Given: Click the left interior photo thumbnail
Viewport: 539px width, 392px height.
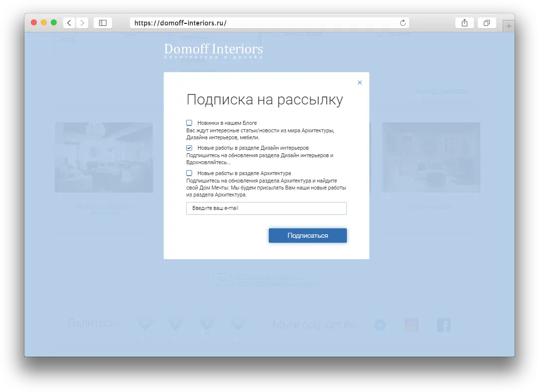Looking at the screenshot, I should (x=104, y=157).
